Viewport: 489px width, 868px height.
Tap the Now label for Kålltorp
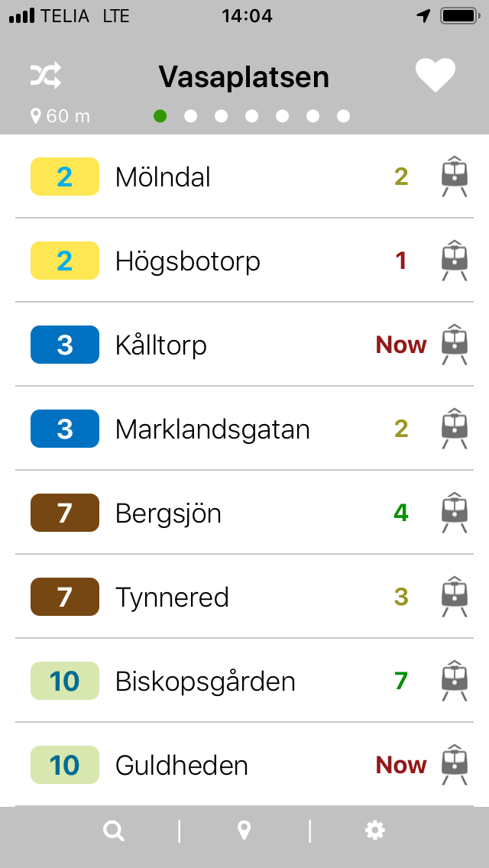pos(400,345)
